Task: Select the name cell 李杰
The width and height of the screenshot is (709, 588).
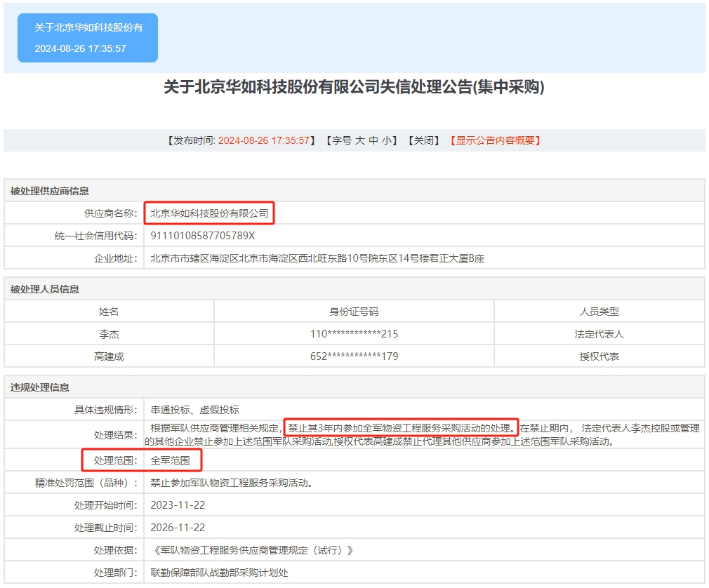Action: 109,334
